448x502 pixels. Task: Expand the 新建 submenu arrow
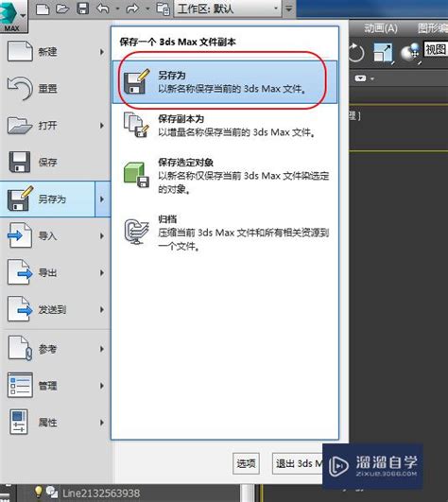(102, 52)
